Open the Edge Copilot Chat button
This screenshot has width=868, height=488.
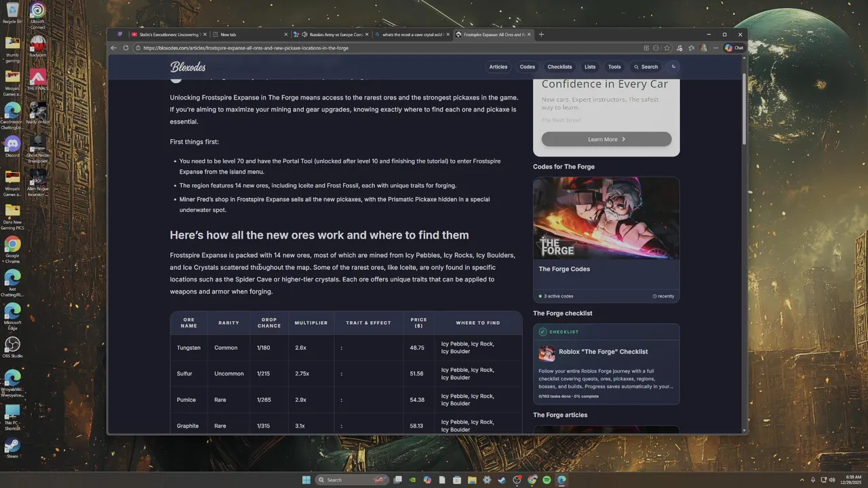[734, 48]
